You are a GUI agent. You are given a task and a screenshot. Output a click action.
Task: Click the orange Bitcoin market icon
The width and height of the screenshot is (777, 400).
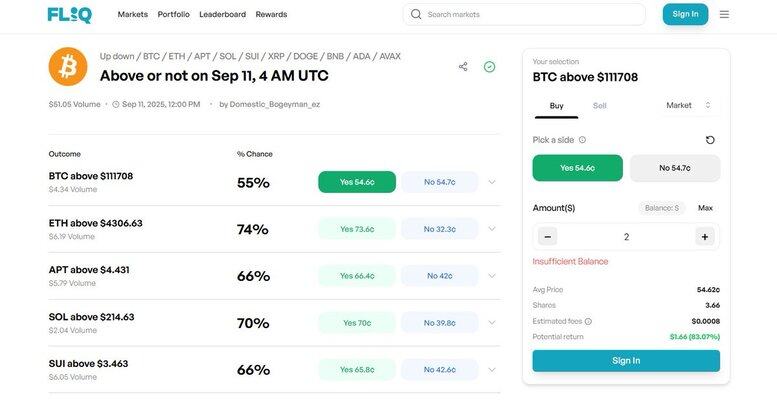coord(68,66)
